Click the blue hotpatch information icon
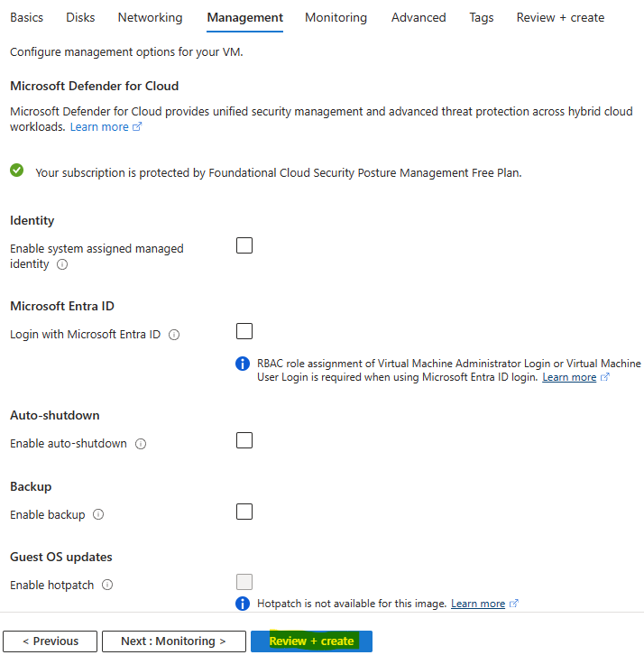The width and height of the screenshot is (644, 655). pyautogui.click(x=243, y=604)
